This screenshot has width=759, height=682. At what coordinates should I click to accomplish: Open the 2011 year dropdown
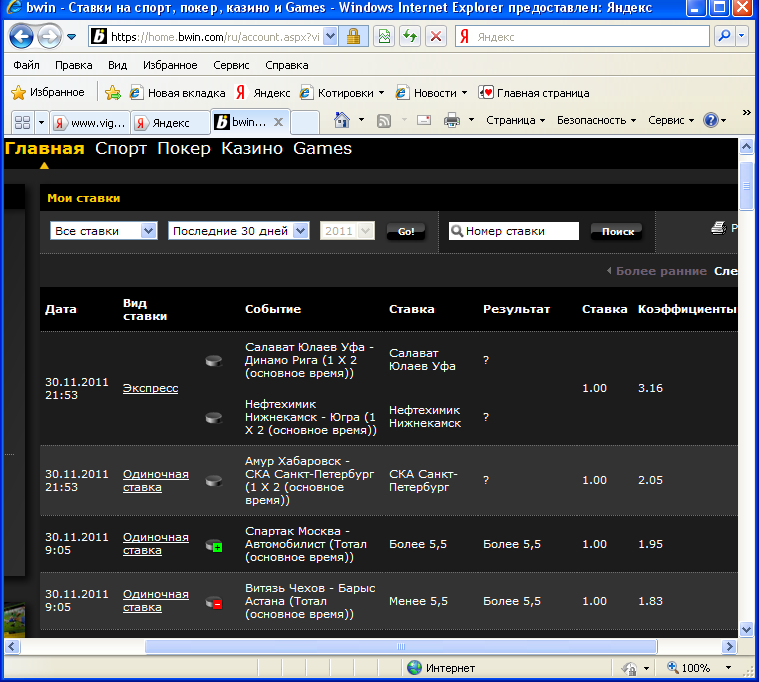pos(347,231)
